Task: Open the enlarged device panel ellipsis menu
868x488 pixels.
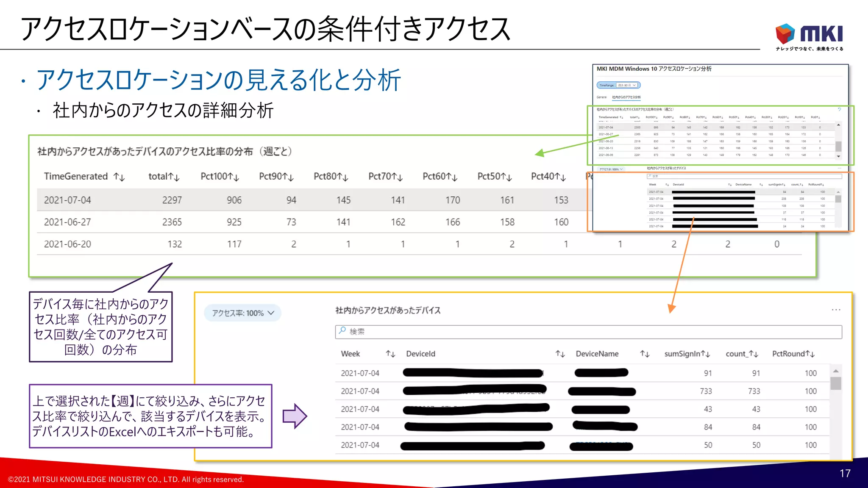Action: [x=836, y=310]
